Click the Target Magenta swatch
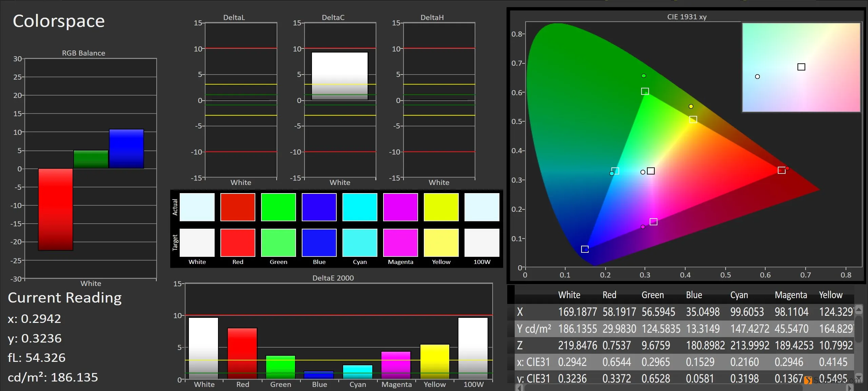 (x=400, y=243)
